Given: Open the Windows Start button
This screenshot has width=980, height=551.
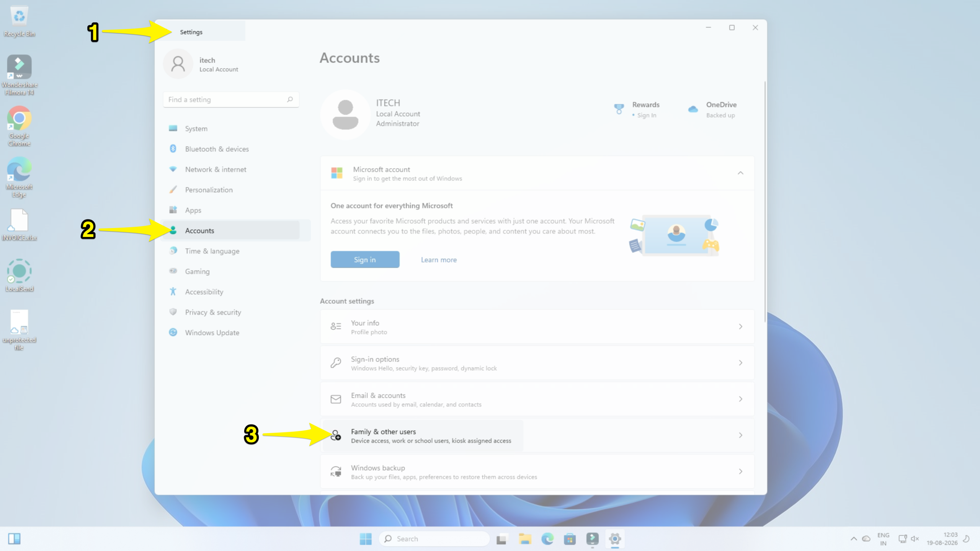Looking at the screenshot, I should tap(366, 539).
